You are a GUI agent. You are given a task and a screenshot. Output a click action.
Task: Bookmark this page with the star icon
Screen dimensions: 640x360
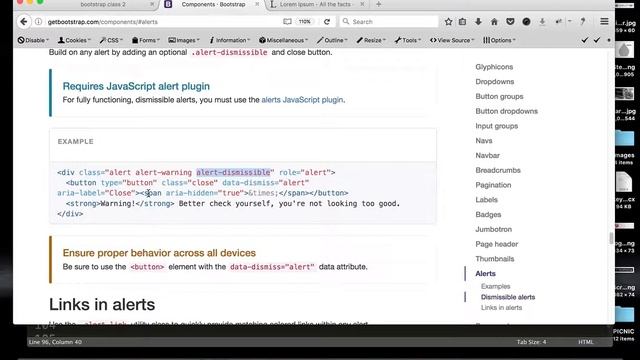point(448,22)
